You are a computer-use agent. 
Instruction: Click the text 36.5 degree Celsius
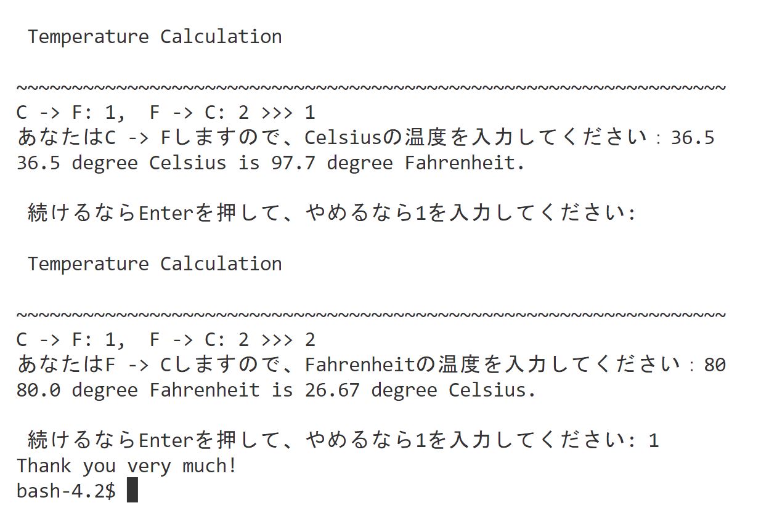click(x=121, y=163)
